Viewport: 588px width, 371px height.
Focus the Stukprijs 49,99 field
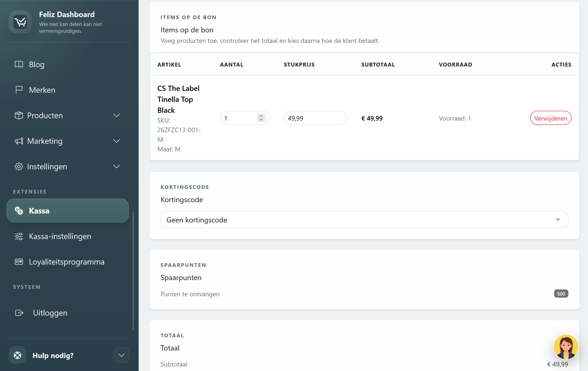[x=315, y=118]
